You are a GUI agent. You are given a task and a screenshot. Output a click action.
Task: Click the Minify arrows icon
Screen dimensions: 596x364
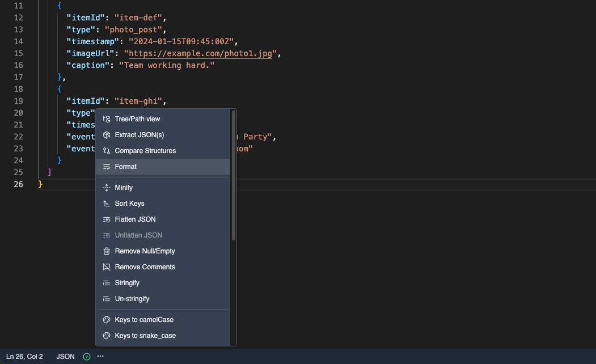click(x=107, y=188)
